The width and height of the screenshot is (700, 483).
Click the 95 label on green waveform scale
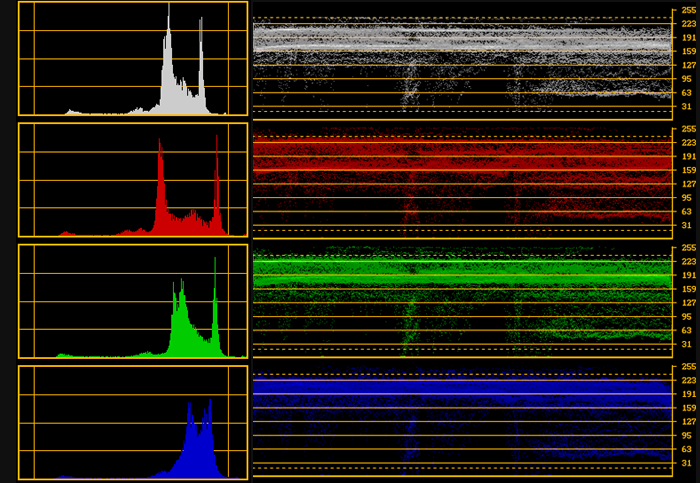point(687,316)
